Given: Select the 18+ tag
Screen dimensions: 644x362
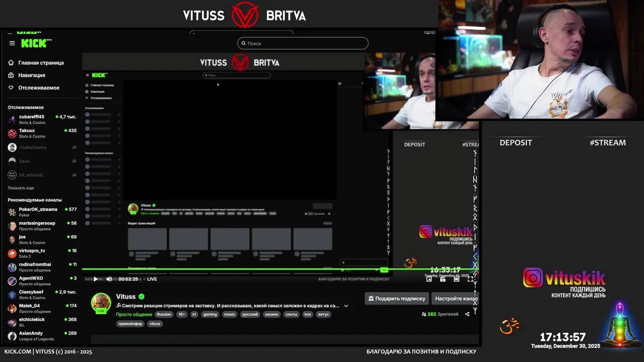Looking at the screenshot, I should coord(182,314).
